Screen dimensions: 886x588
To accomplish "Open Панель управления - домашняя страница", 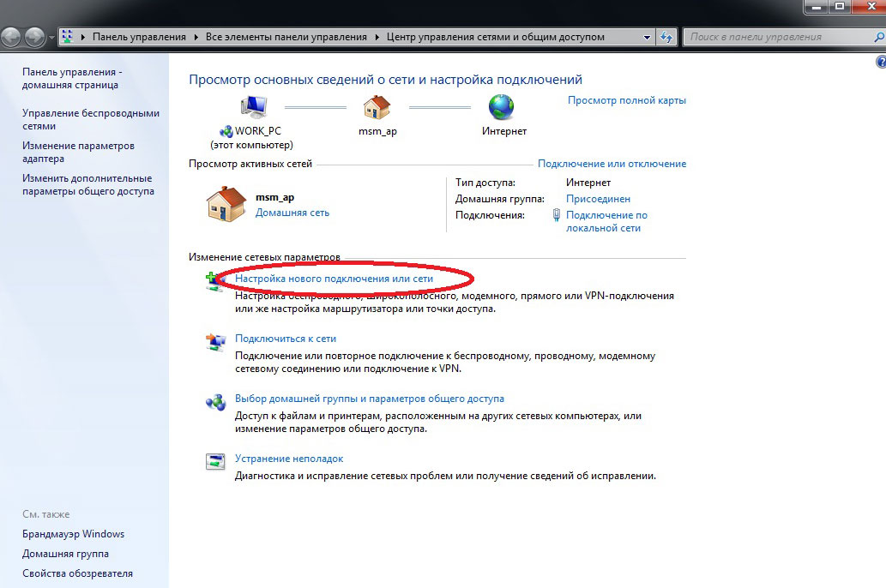I will click(72, 79).
